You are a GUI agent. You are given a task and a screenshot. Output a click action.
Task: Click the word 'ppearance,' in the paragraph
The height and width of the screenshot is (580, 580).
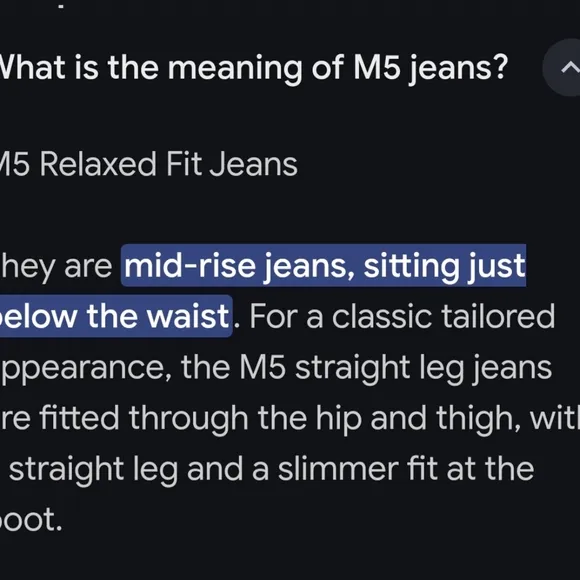click(x=86, y=368)
